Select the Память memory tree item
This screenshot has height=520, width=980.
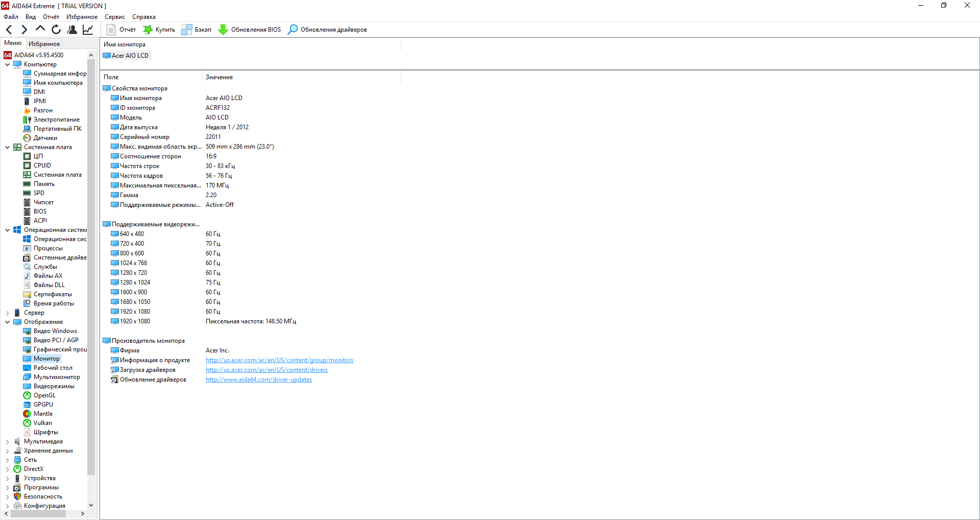pyautogui.click(x=39, y=184)
